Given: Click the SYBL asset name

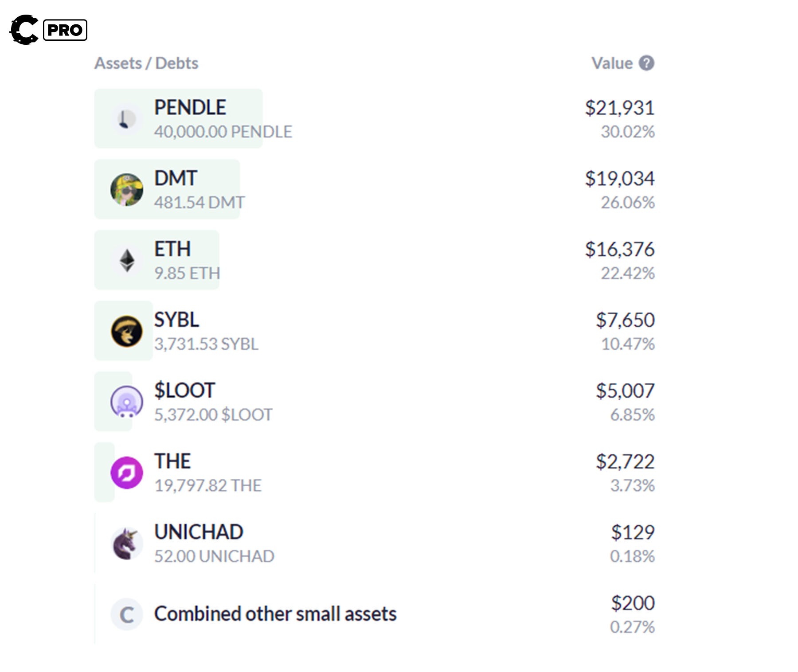Looking at the screenshot, I should tap(176, 320).
